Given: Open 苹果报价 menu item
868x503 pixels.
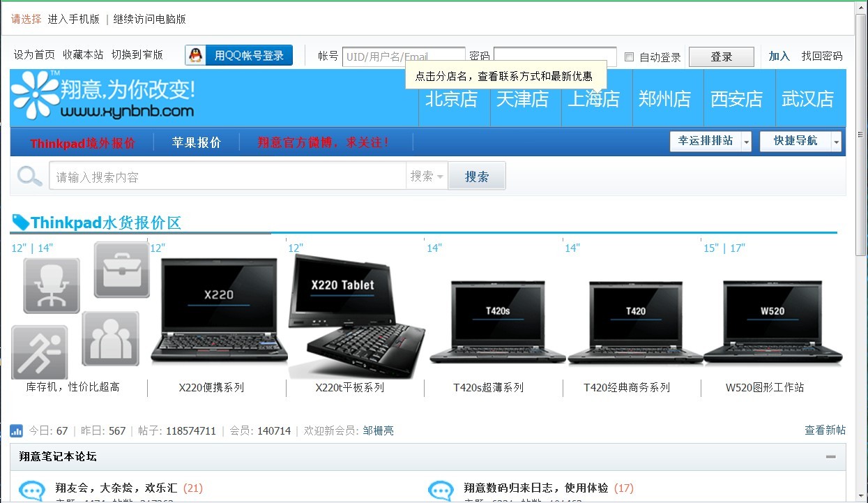Looking at the screenshot, I should (197, 142).
